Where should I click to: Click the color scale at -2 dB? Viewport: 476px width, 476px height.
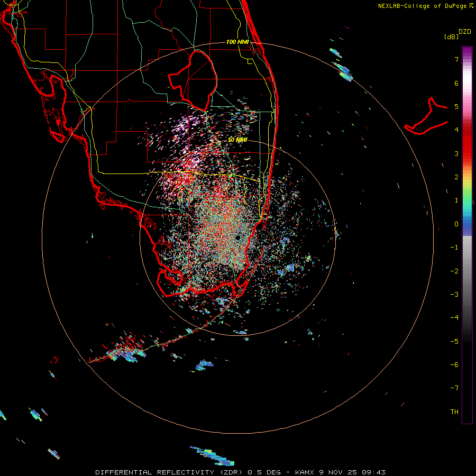click(x=467, y=271)
